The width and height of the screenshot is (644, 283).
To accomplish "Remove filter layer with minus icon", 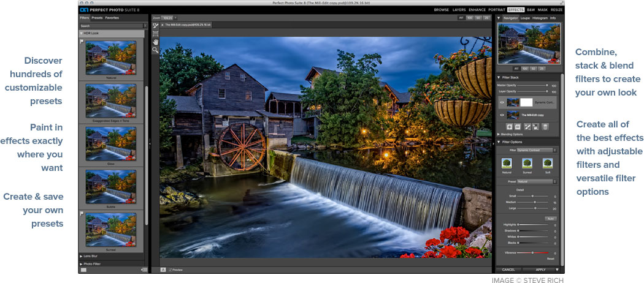I will (x=518, y=127).
